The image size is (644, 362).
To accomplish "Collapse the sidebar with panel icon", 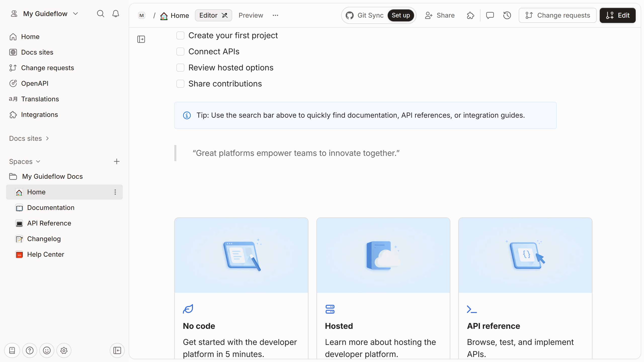I will pyautogui.click(x=117, y=350).
